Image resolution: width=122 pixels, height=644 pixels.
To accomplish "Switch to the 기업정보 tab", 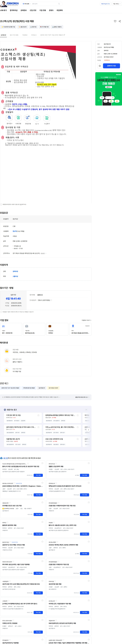I will pos(25,35).
